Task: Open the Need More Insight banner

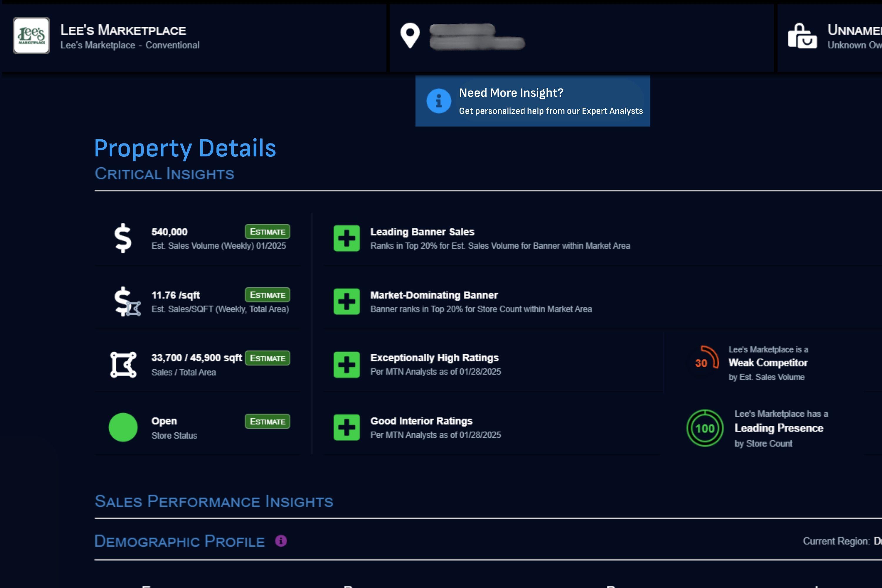Action: [532, 101]
